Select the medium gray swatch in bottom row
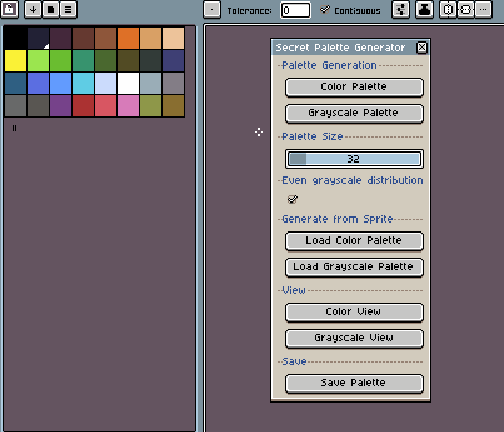 click(16, 106)
